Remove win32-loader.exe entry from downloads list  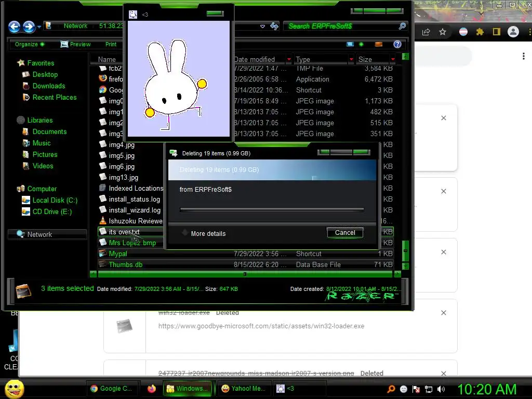444,313
